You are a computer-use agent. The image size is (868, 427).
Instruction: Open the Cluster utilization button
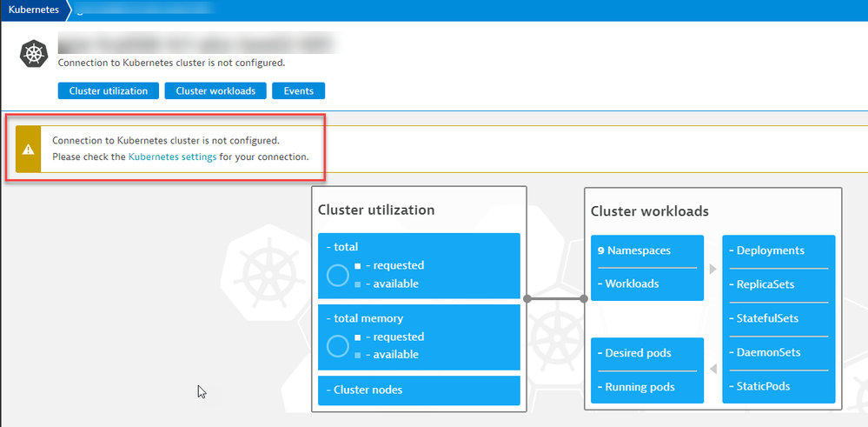click(x=109, y=91)
